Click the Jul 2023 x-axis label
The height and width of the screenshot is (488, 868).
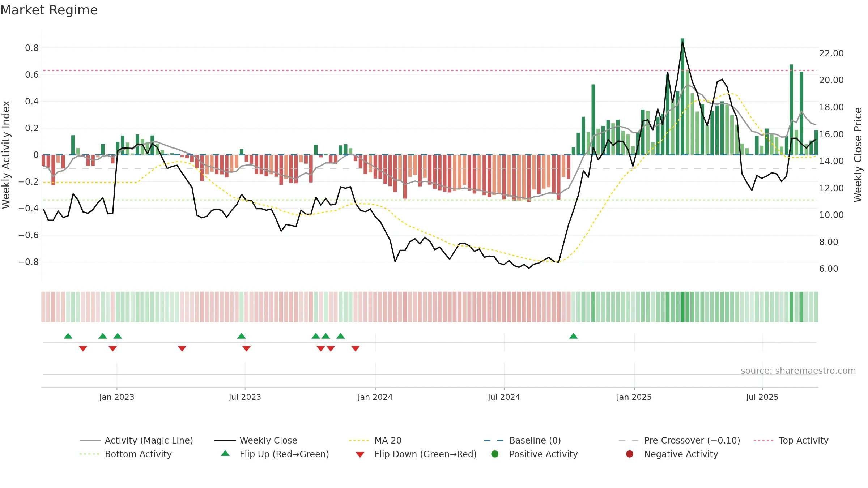pos(245,397)
